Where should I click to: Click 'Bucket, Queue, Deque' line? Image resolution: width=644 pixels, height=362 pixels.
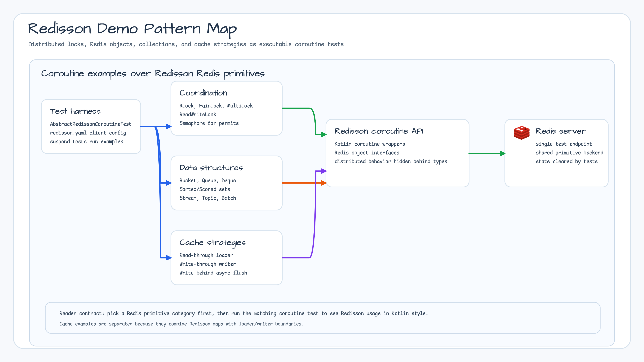208,181
